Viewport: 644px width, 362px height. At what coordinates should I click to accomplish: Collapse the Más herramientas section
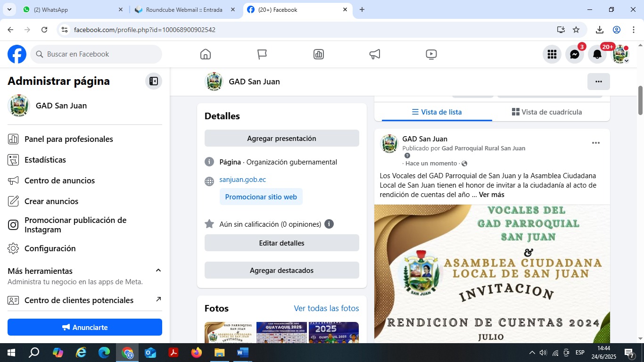pos(158,271)
